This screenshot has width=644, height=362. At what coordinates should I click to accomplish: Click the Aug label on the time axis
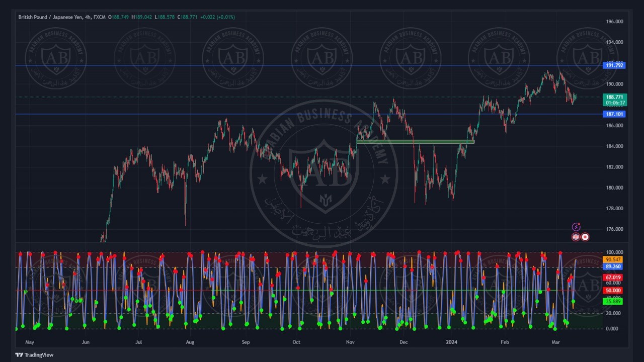[x=190, y=342]
